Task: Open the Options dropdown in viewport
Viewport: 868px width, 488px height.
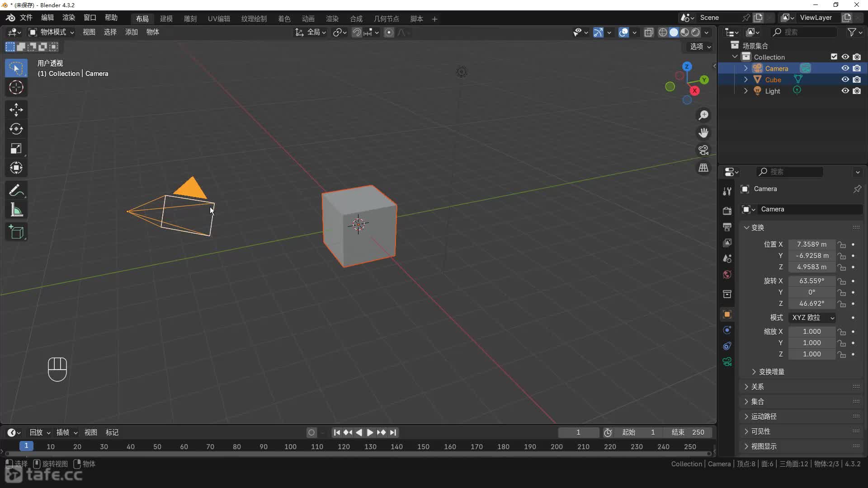Action: click(x=700, y=47)
